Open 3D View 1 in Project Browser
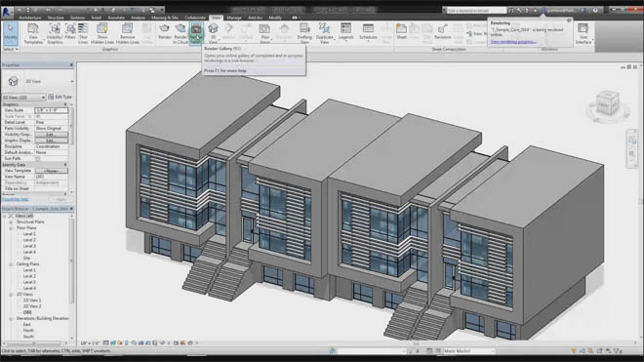Screen dimensions: 644x362 click(32, 301)
